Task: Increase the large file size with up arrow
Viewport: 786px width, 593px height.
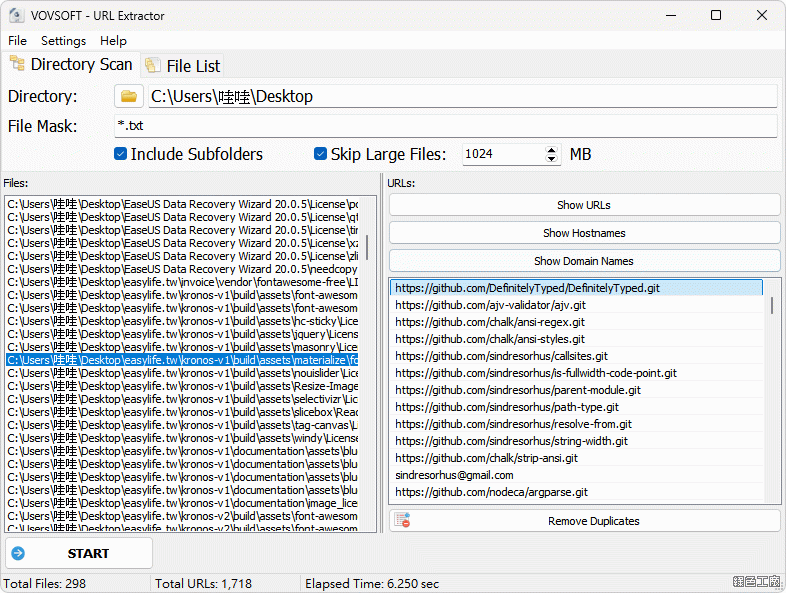Action: (552, 150)
